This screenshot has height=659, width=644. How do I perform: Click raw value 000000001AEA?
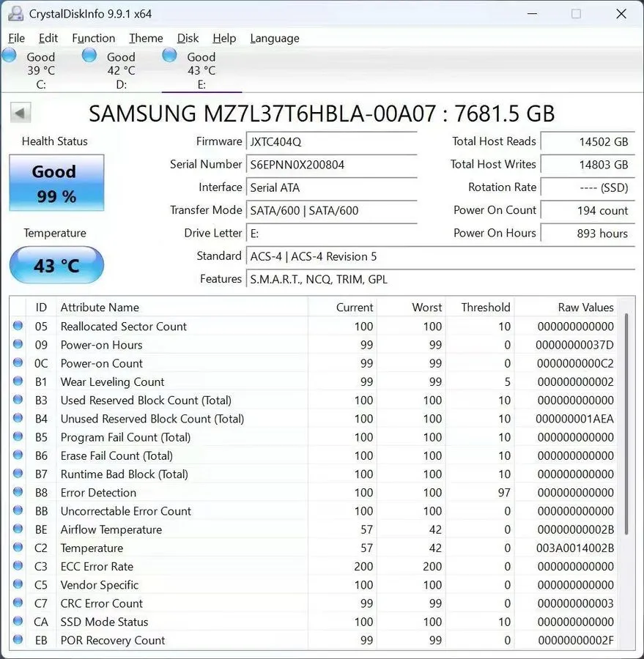[574, 419]
